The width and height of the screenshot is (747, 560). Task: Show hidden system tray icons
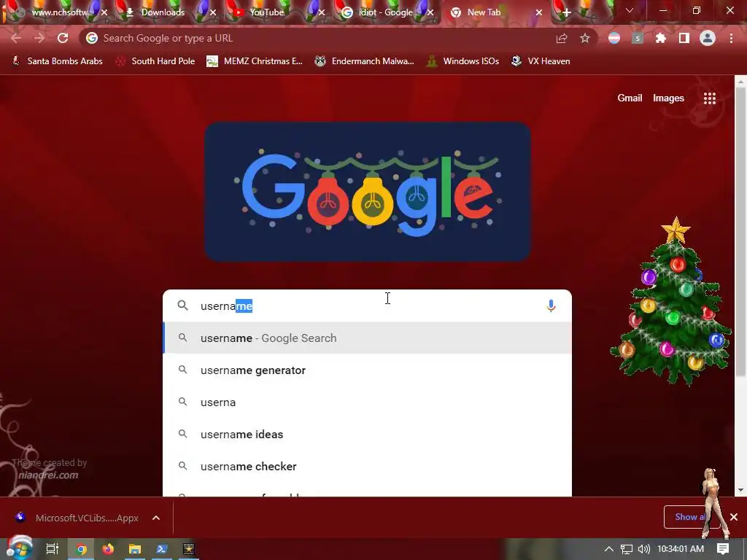tap(608, 549)
